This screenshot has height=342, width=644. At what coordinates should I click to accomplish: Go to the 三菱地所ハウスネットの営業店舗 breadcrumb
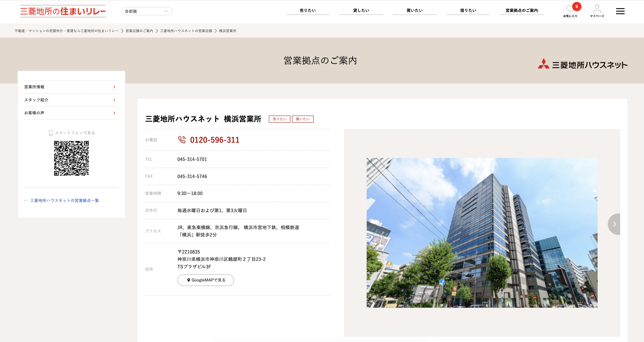pyautogui.click(x=186, y=31)
